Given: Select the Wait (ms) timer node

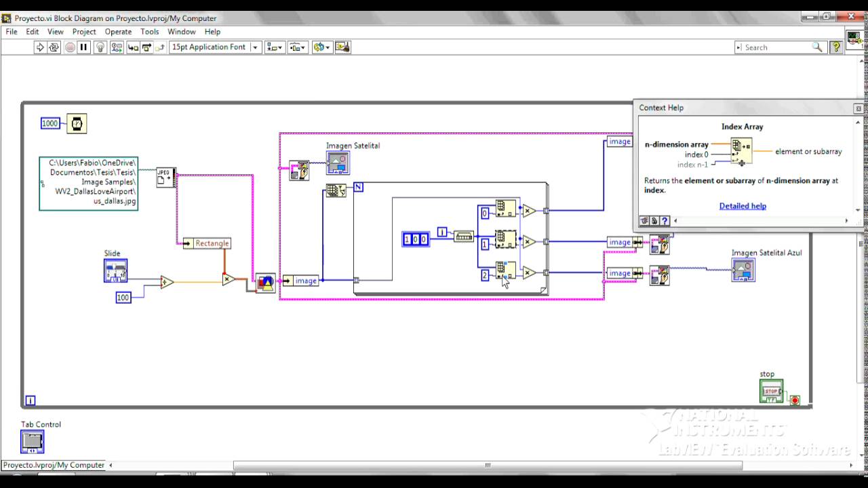Looking at the screenshot, I should (77, 123).
